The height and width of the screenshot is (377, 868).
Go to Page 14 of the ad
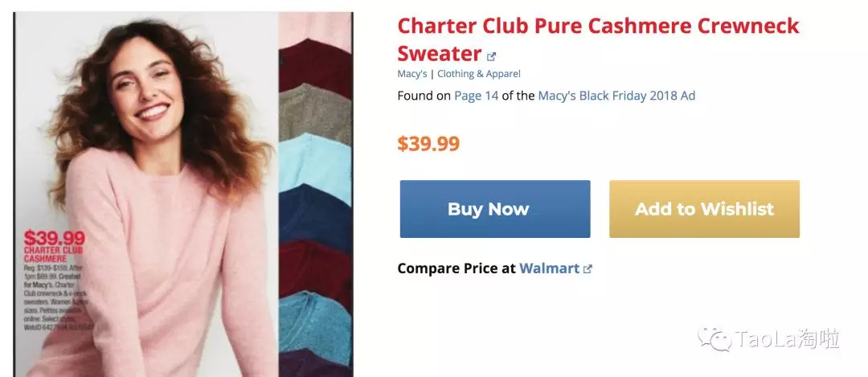477,96
